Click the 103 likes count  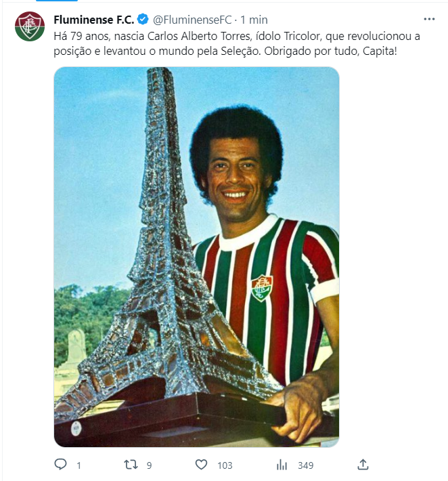click(x=225, y=465)
